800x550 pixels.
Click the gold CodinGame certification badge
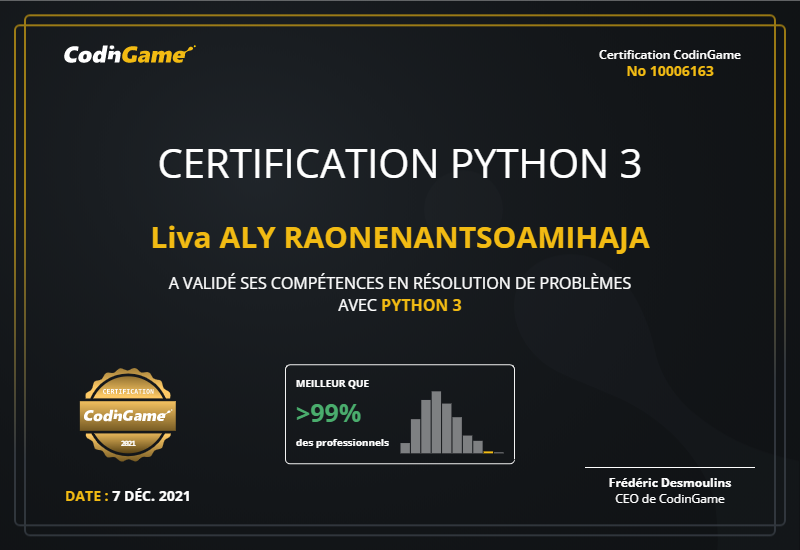pos(128,414)
